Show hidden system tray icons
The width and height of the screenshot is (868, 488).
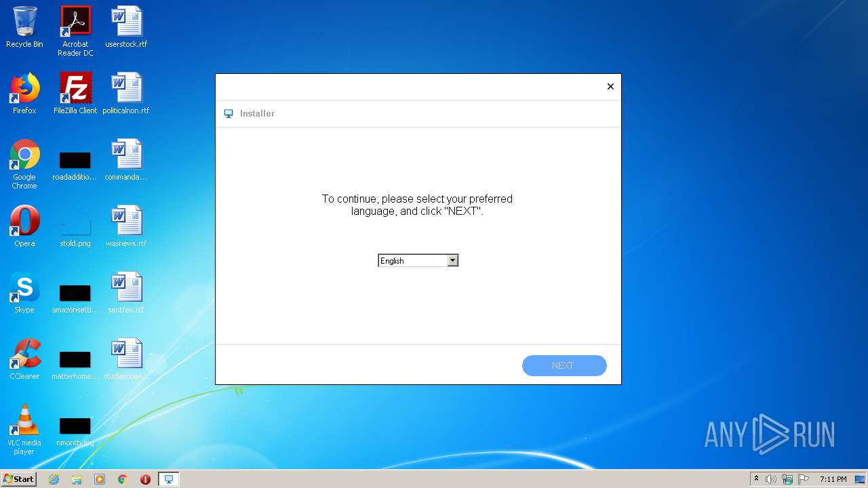tap(756, 479)
